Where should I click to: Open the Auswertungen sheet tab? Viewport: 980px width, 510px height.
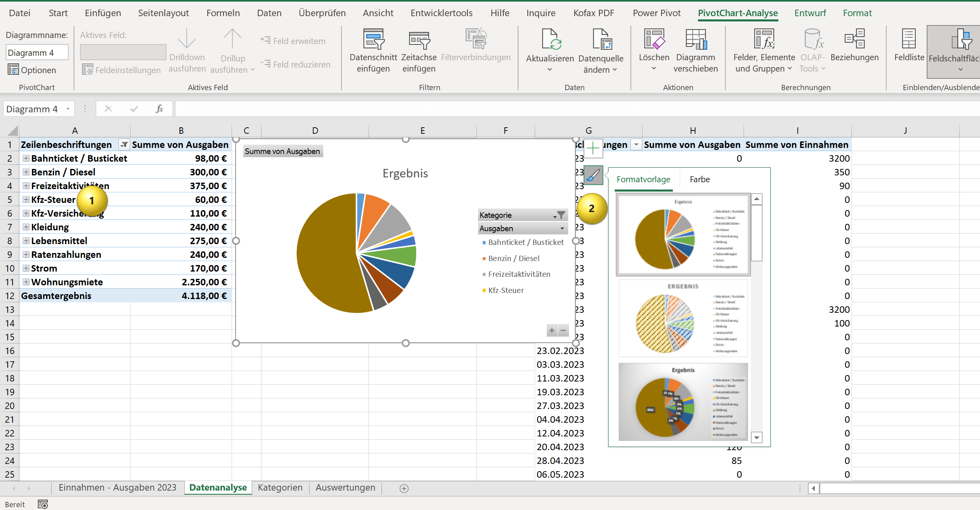click(345, 488)
